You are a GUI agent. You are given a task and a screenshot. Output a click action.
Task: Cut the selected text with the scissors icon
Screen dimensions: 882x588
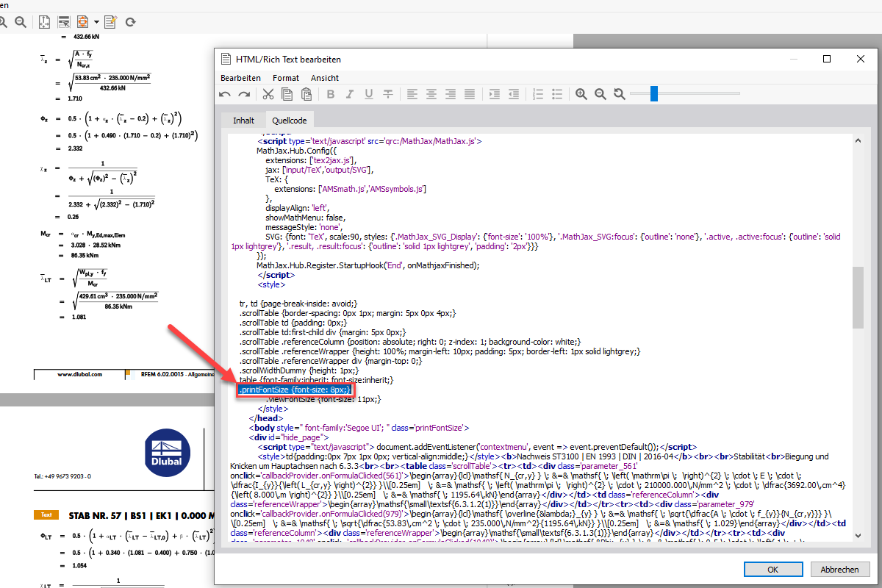[x=268, y=94]
